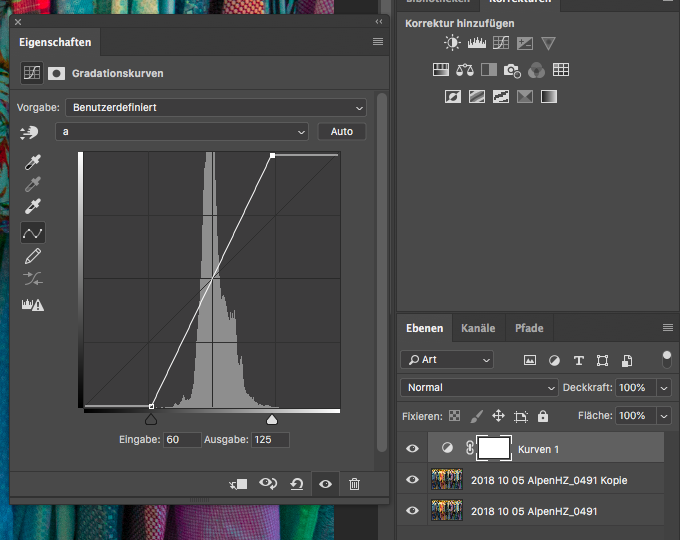Add a Threshold adjustment
The width and height of the screenshot is (680, 540).
click(501, 96)
